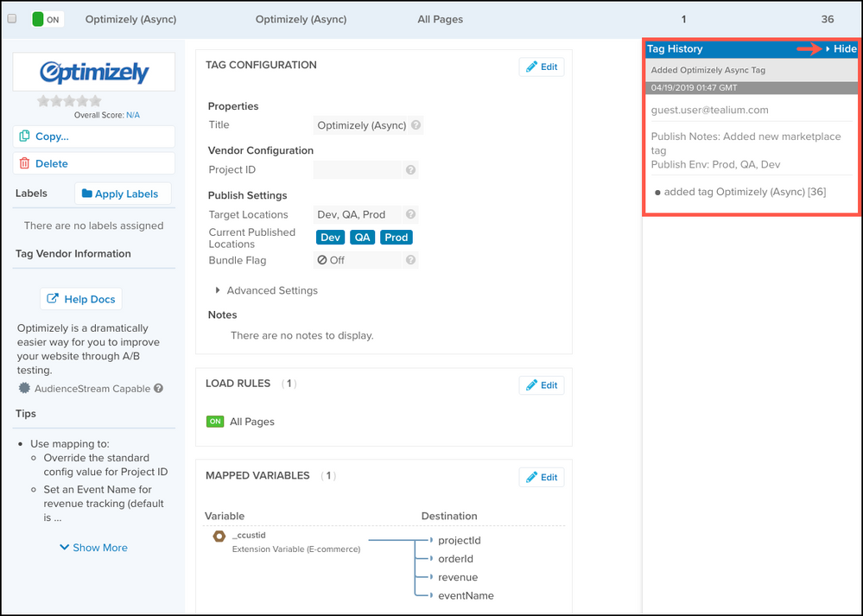Click the AudienceStream Capable gear badge
The image size is (863, 616).
click(25, 389)
